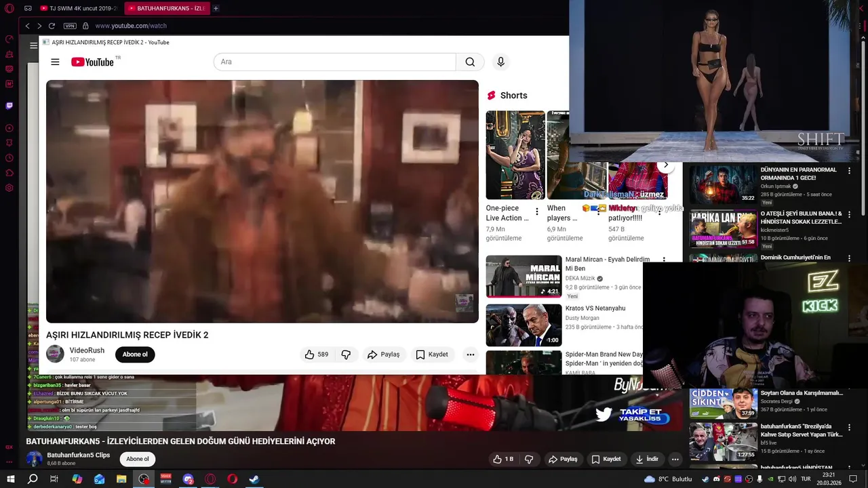Click the magnifier search button
This screenshot has height=488, width=868.
coord(470,62)
